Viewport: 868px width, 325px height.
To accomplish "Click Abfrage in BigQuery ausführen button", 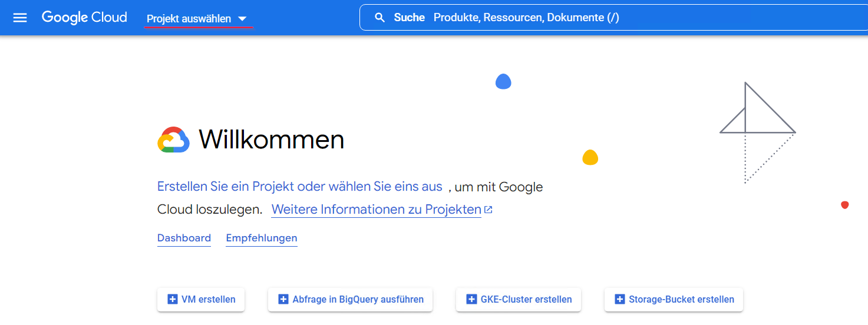I will [350, 299].
